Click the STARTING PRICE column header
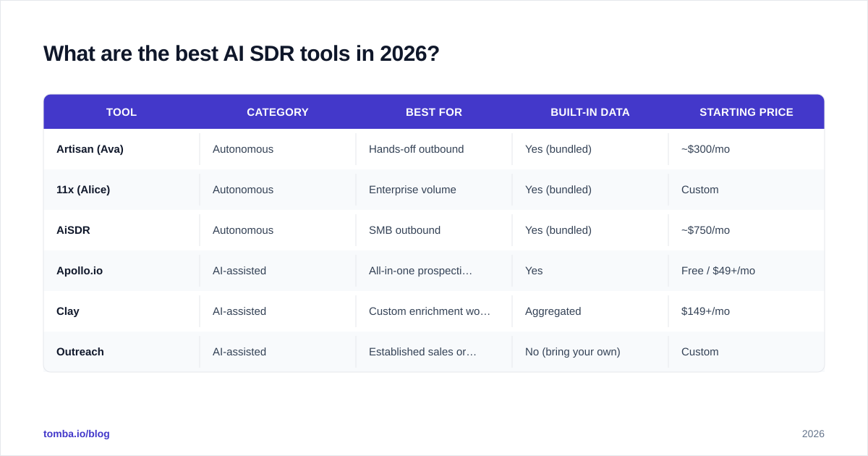The height and width of the screenshot is (456, 868). [746, 112]
